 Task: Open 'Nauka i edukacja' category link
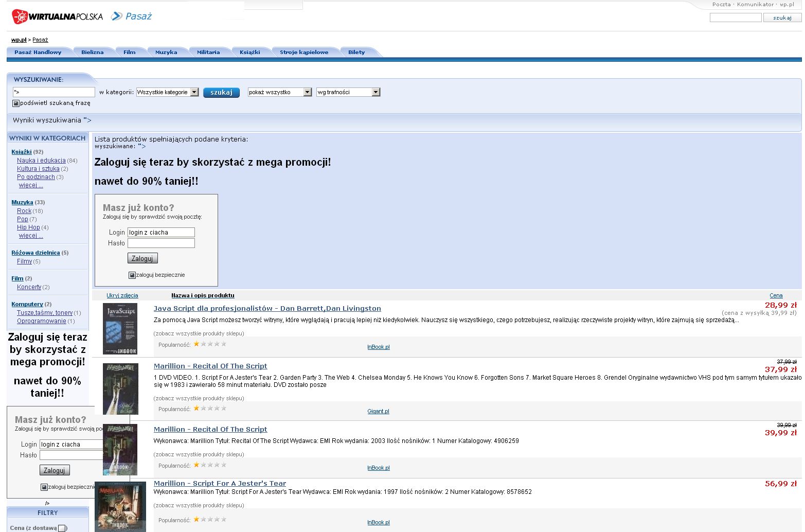[41, 161]
